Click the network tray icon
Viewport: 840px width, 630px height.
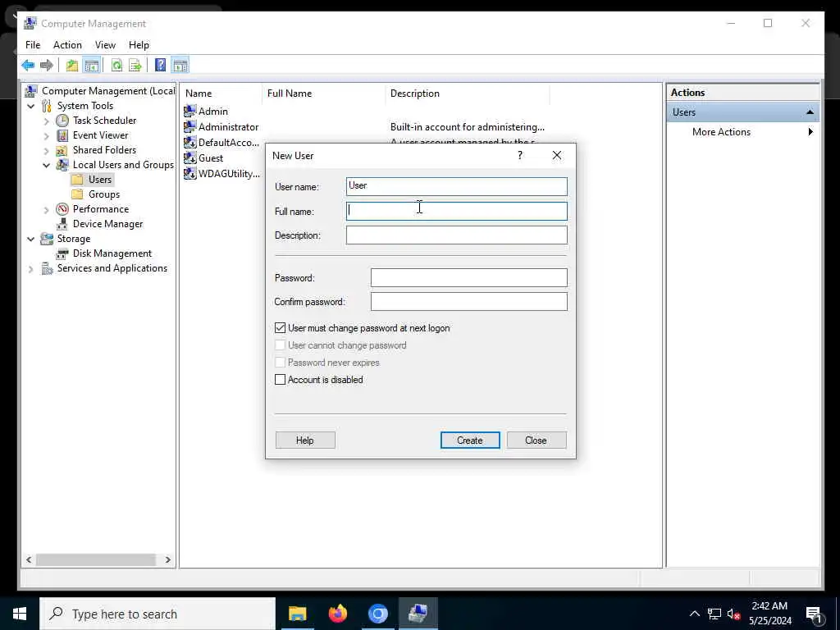coord(714,614)
